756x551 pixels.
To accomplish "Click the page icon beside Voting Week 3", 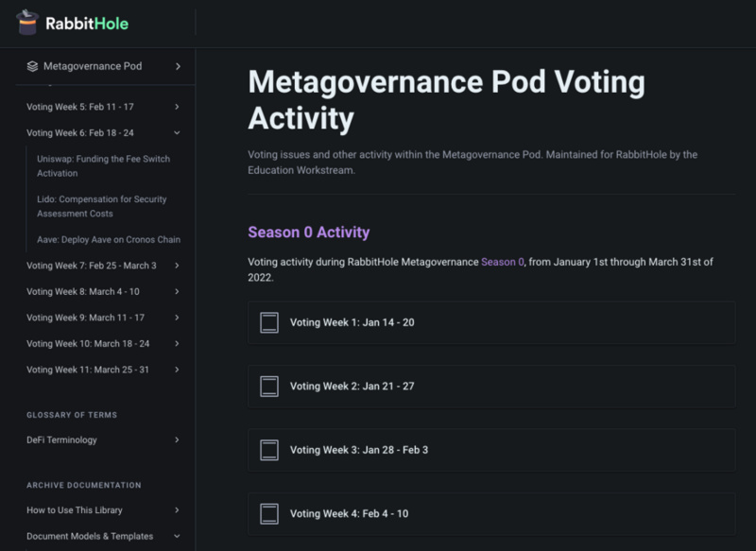I will tap(269, 450).
